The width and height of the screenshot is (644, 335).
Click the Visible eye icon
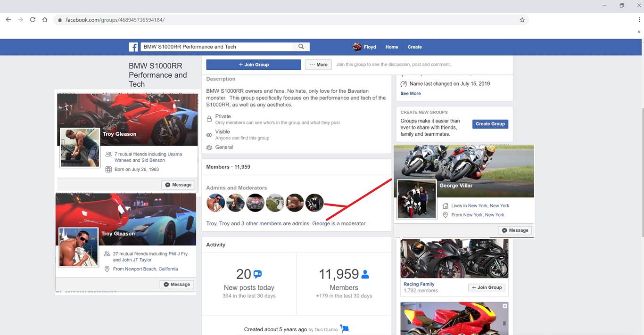[x=209, y=135]
